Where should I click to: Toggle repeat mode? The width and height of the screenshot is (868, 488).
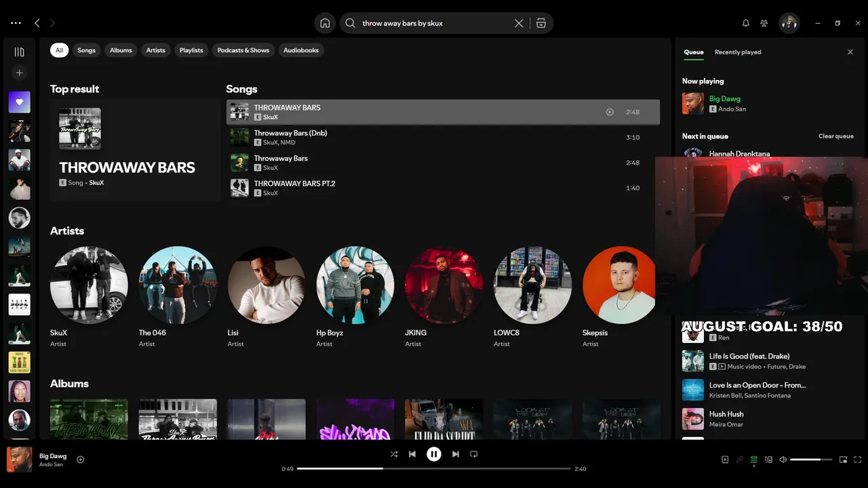[474, 454]
